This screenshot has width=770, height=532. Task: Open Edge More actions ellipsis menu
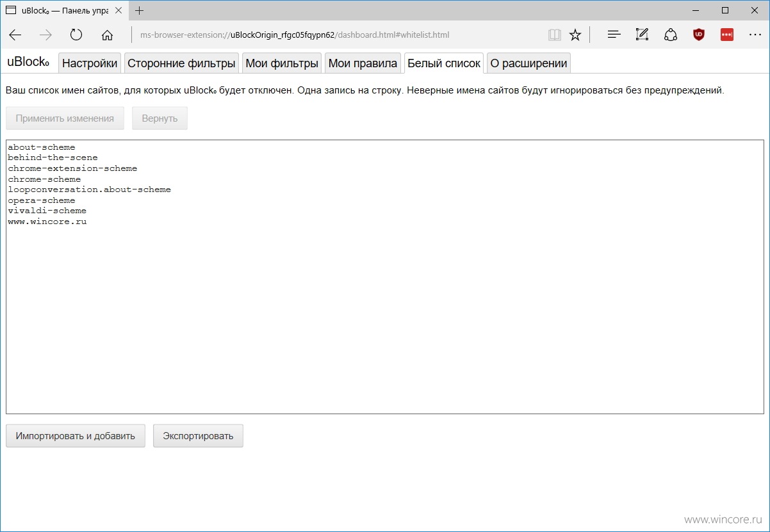click(x=755, y=35)
